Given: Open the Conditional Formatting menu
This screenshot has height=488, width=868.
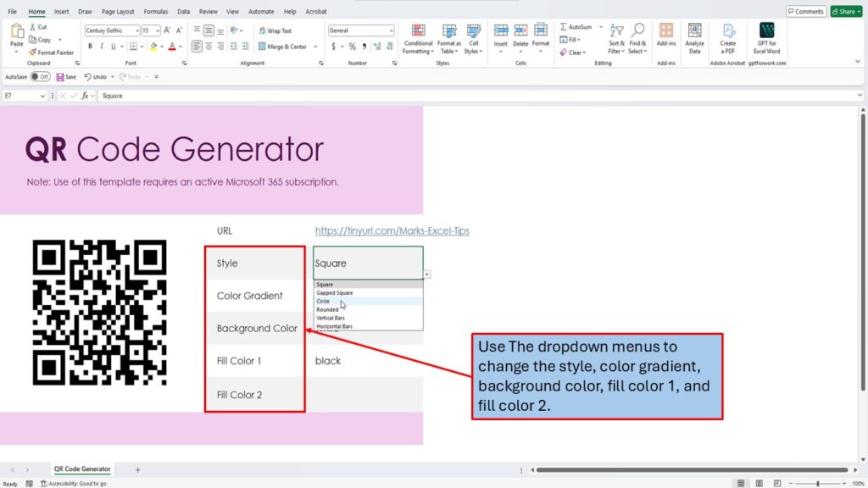Looking at the screenshot, I should [x=418, y=38].
